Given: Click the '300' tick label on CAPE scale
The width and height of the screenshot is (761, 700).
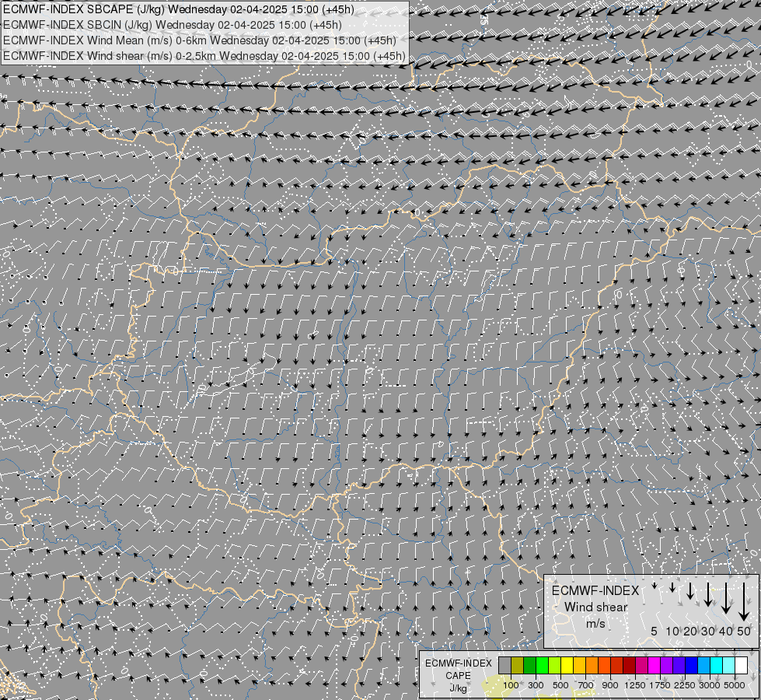Looking at the screenshot, I should (x=536, y=685).
